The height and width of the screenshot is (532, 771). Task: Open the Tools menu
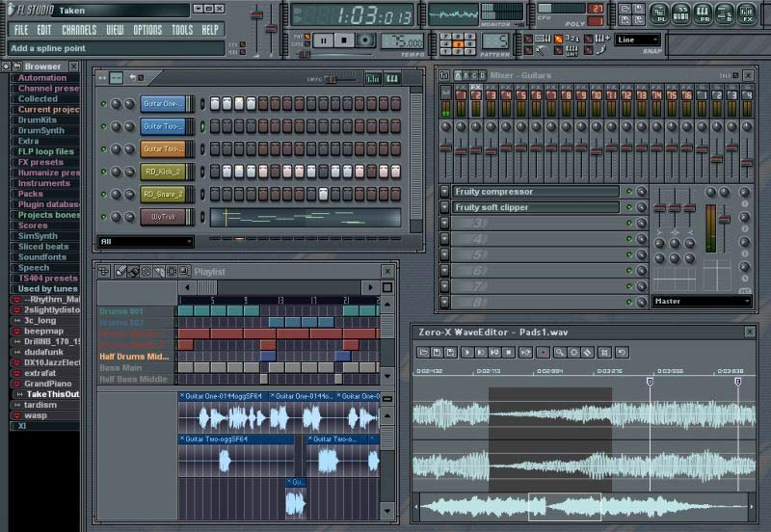coord(181,30)
